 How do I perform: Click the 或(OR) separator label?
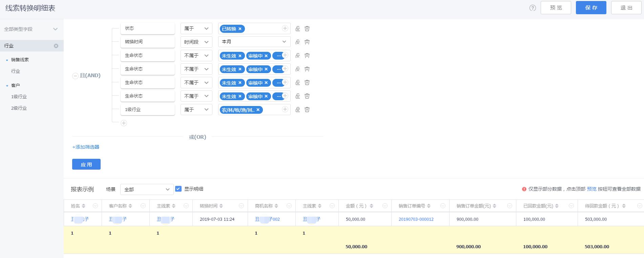[x=198, y=137]
